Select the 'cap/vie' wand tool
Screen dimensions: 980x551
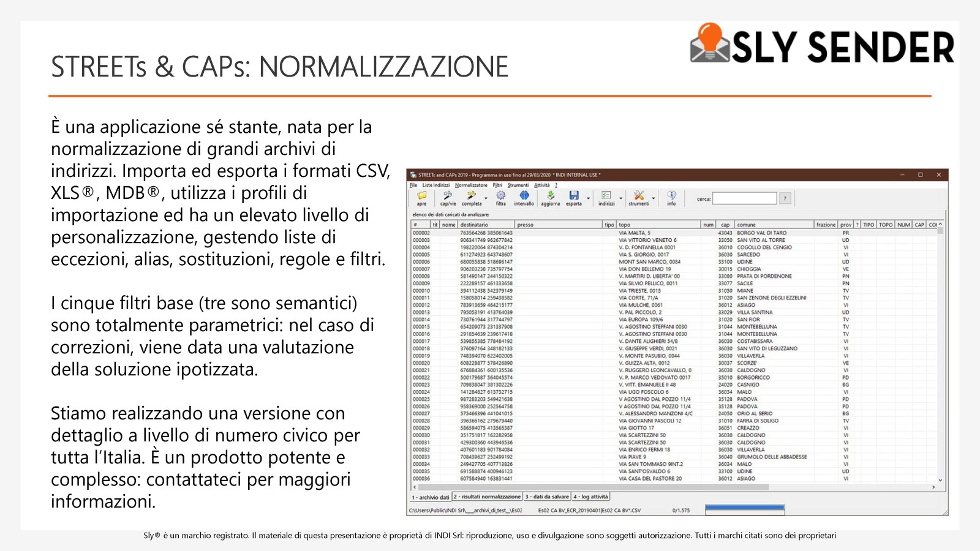pyautogui.click(x=448, y=195)
